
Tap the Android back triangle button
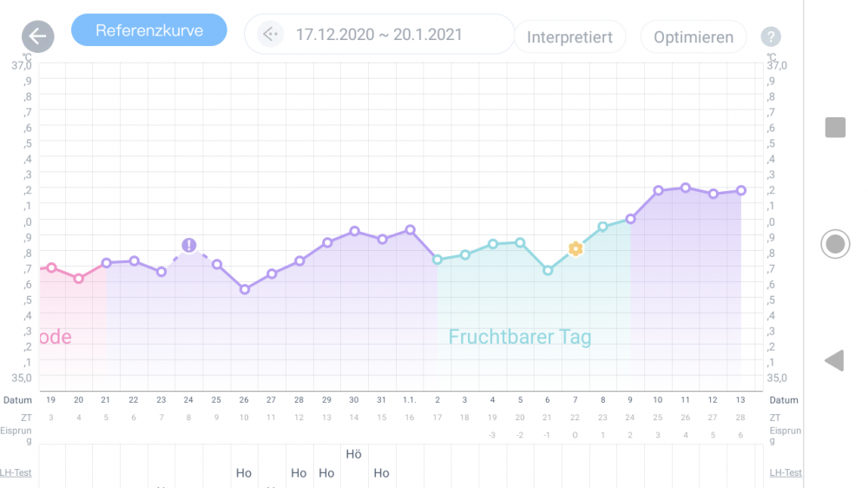click(x=834, y=360)
